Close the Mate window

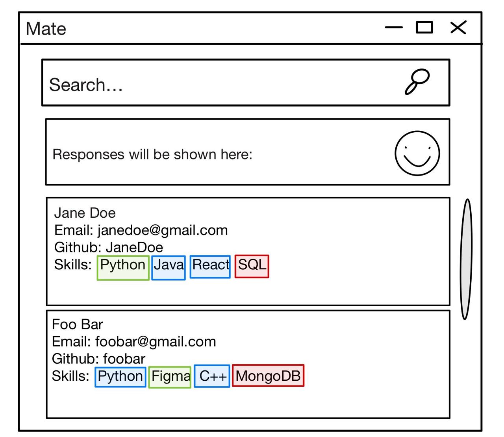point(458,28)
